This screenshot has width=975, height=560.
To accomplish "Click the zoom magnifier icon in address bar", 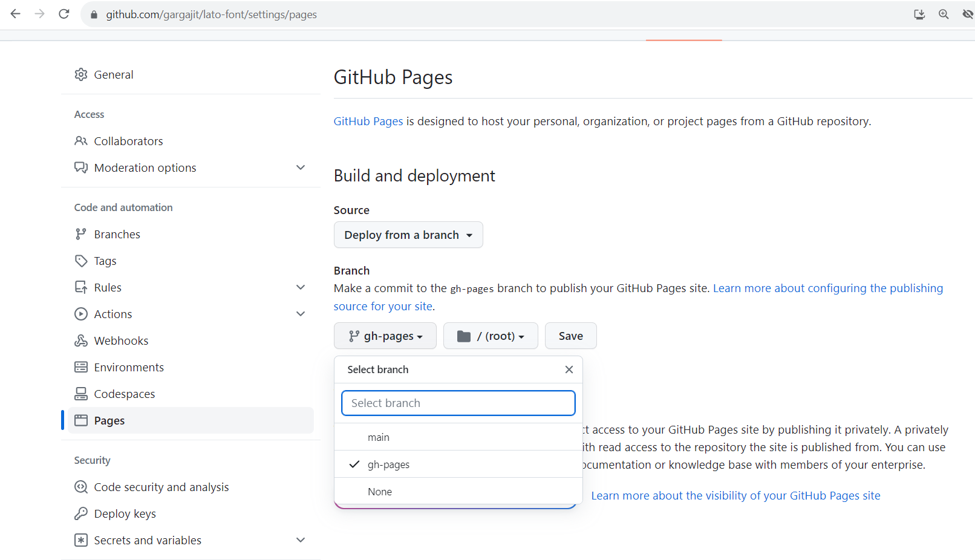I will click(x=944, y=15).
